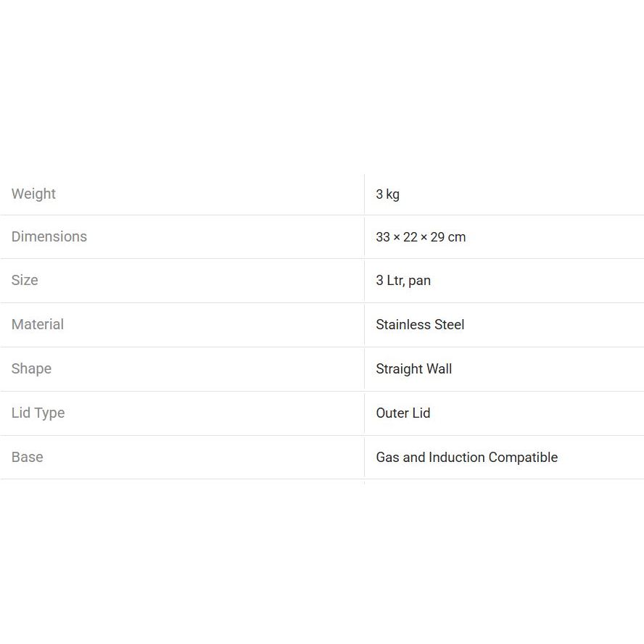Click the 3 Ltr, pan value
Screen dimensions: 644x644
pyautogui.click(x=402, y=281)
